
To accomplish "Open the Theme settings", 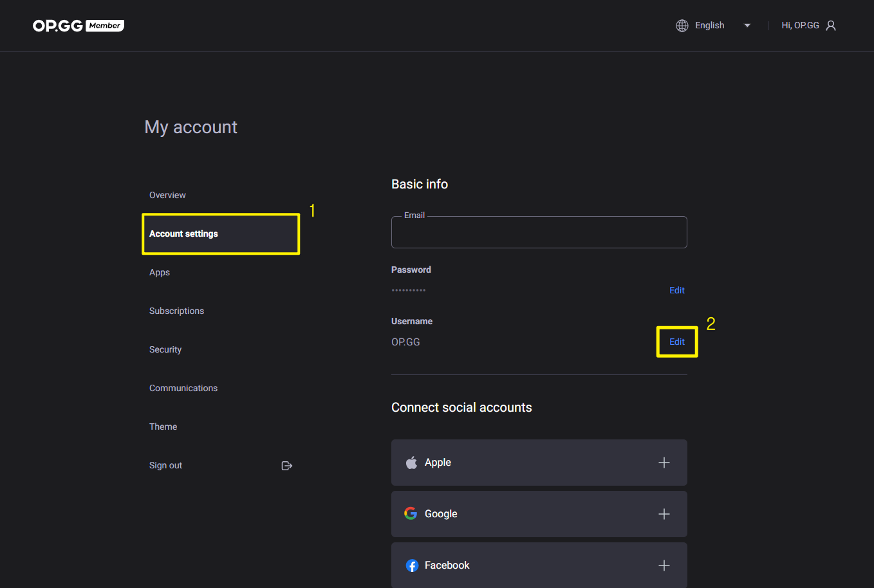I will [163, 427].
